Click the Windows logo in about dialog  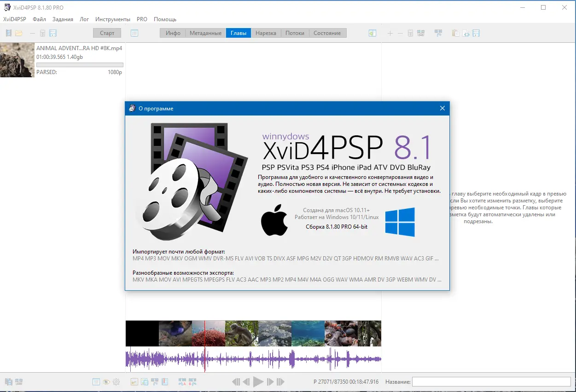pos(400,222)
